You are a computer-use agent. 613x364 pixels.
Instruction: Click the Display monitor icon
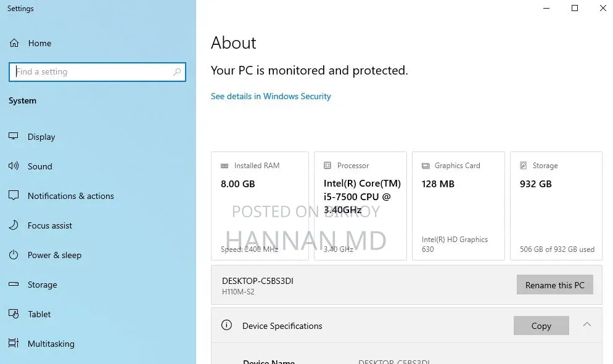pos(14,136)
